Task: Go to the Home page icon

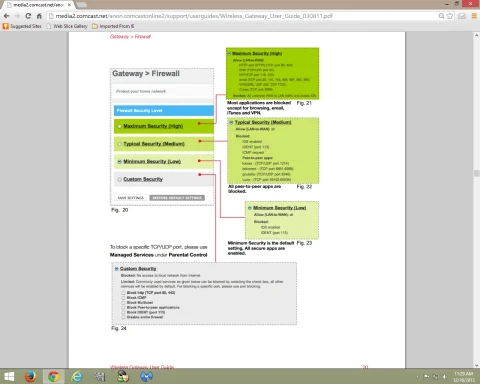Action: point(39,16)
